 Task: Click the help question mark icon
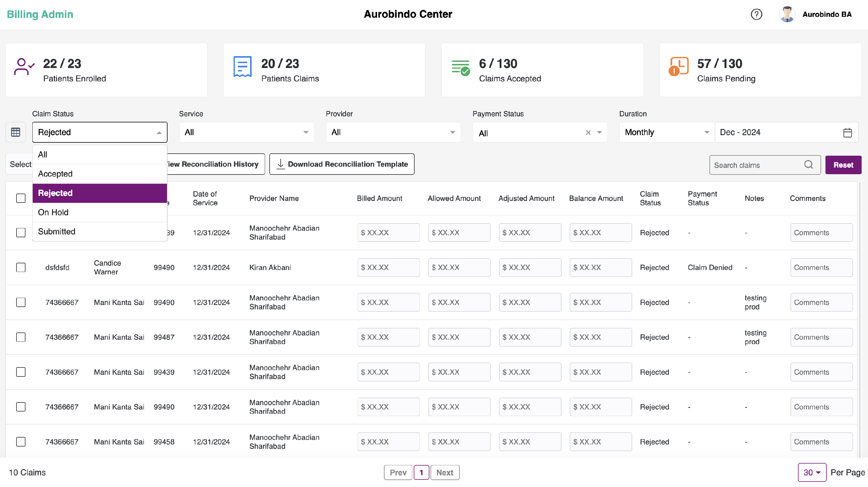coord(757,14)
